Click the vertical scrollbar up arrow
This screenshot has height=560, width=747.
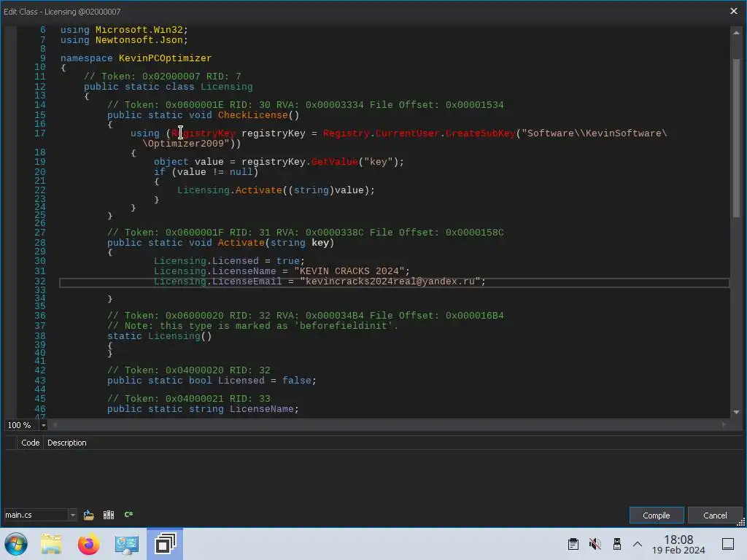(x=736, y=33)
